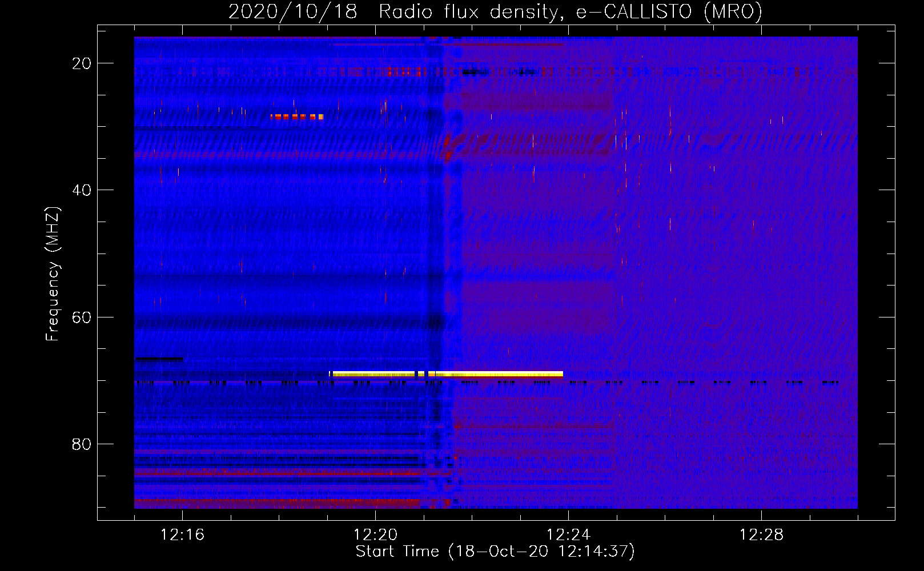Click the '60' frequency tick label
Viewport: 924px width, 571px height.
point(82,317)
